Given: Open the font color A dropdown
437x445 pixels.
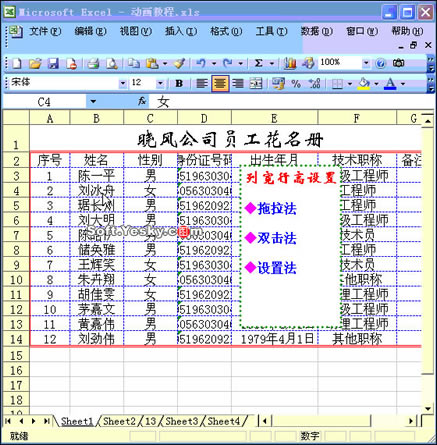Looking at the screenshot, I should [x=403, y=83].
